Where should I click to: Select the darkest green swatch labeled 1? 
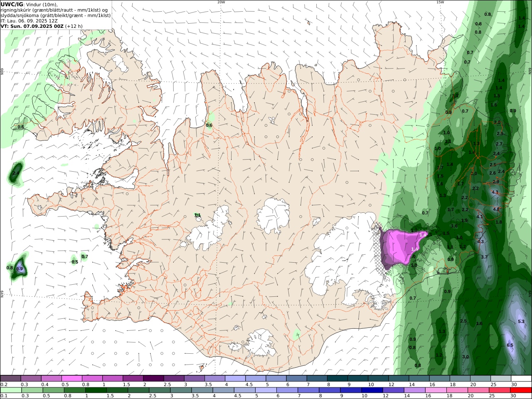tap(96, 390)
